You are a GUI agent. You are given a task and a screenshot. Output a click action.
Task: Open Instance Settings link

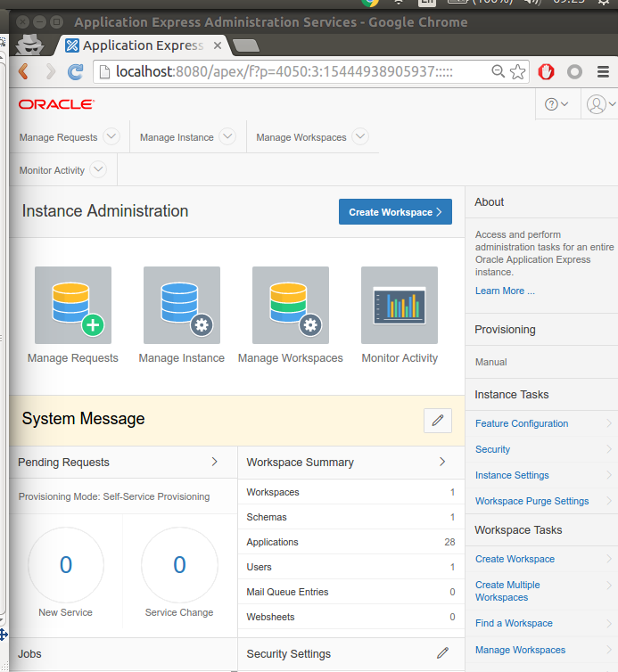(512, 475)
